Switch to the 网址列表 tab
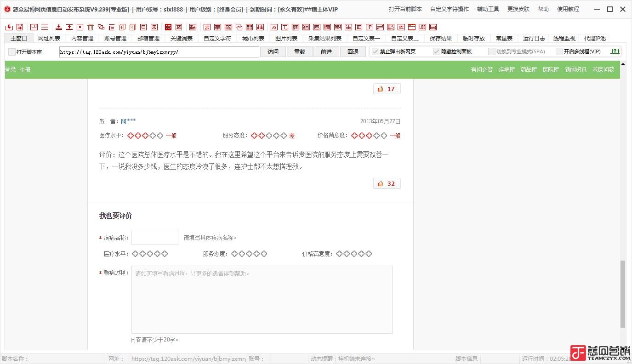 (49, 38)
